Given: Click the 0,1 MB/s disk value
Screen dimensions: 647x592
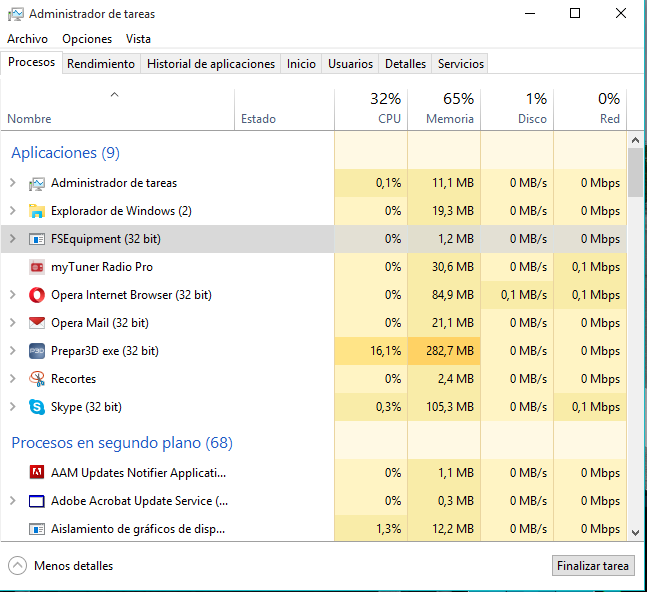Looking at the screenshot, I should [x=524, y=295].
